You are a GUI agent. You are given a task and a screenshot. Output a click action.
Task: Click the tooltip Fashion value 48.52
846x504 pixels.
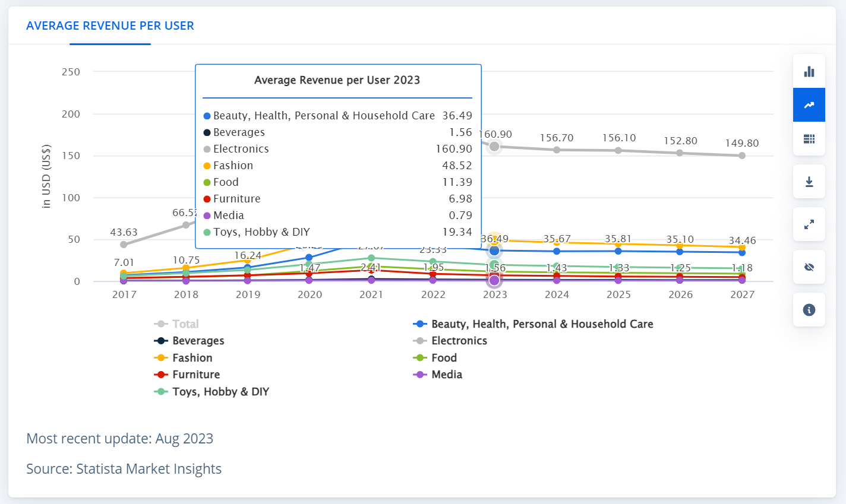[x=457, y=166]
